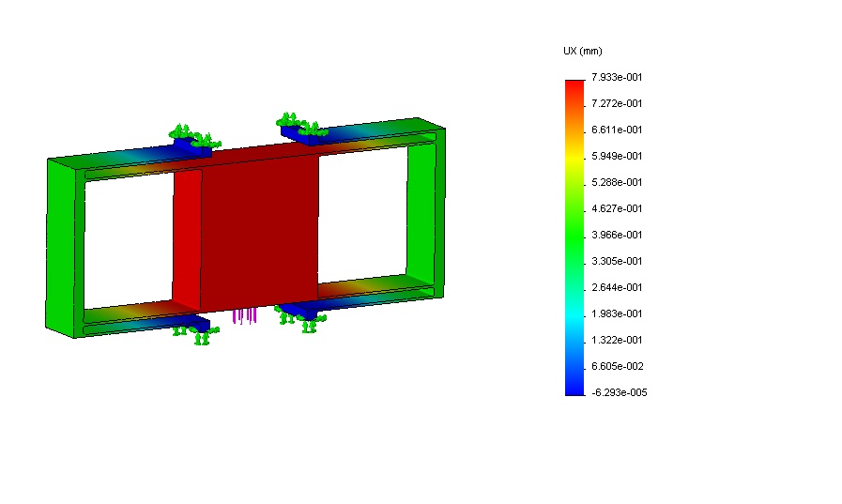Image resolution: width=842 pixels, height=504 pixels.
Task: Select the 7.933e-001 maximum legend value
Action: click(x=617, y=77)
